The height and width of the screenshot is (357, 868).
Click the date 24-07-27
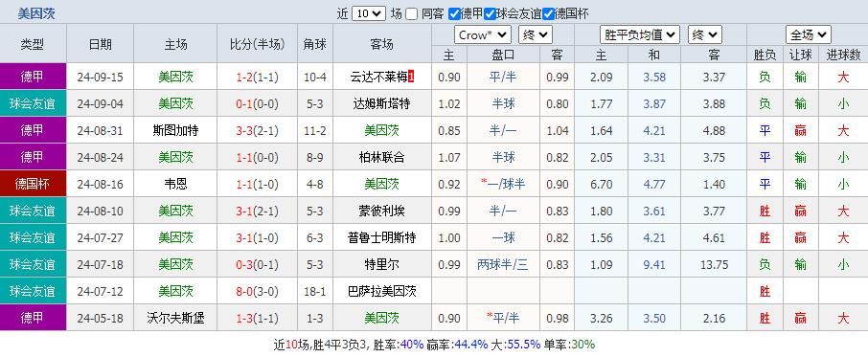click(x=101, y=237)
